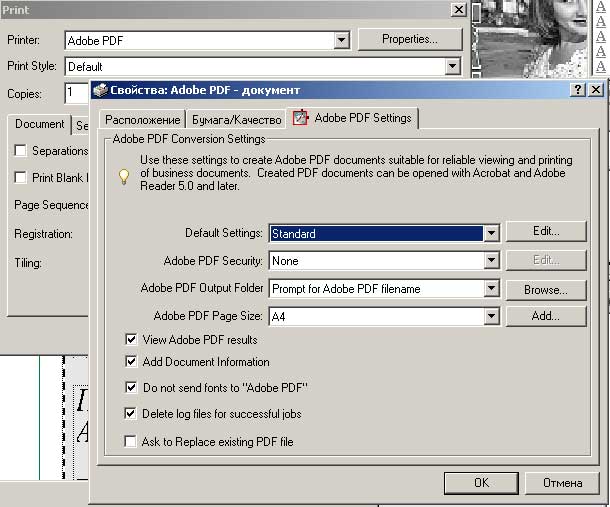Click Properties in the Print window
Viewport: 610px width, 507px height.
[410, 39]
